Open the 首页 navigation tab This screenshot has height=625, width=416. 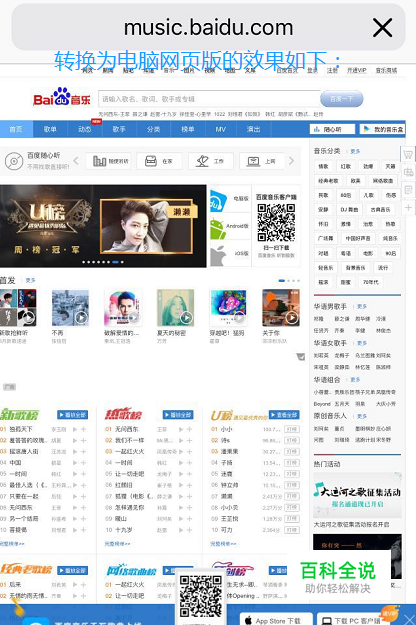point(16,129)
